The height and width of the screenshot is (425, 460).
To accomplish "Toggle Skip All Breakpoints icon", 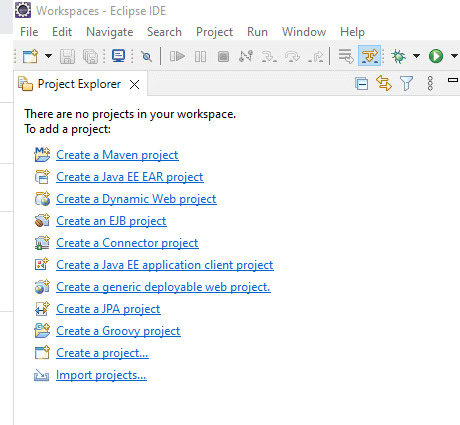I will tap(146, 56).
